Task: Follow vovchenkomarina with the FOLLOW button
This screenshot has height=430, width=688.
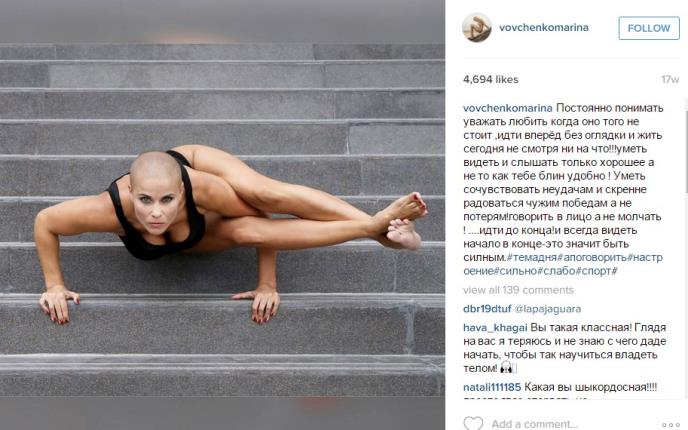Action: point(649,28)
